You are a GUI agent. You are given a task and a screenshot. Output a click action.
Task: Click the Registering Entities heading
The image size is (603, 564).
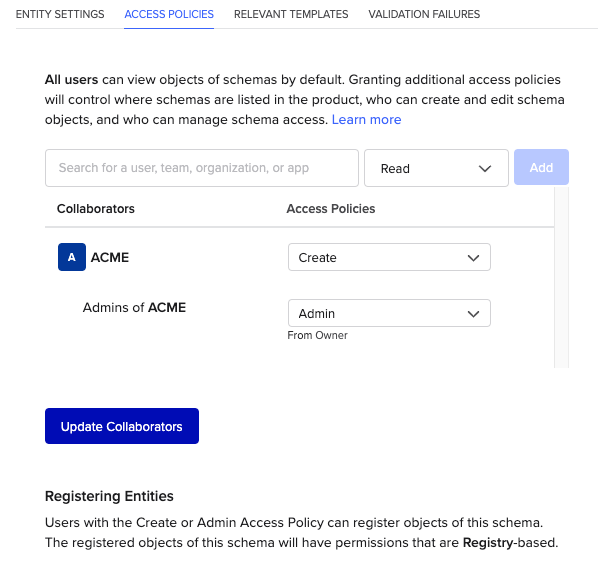coord(109,496)
